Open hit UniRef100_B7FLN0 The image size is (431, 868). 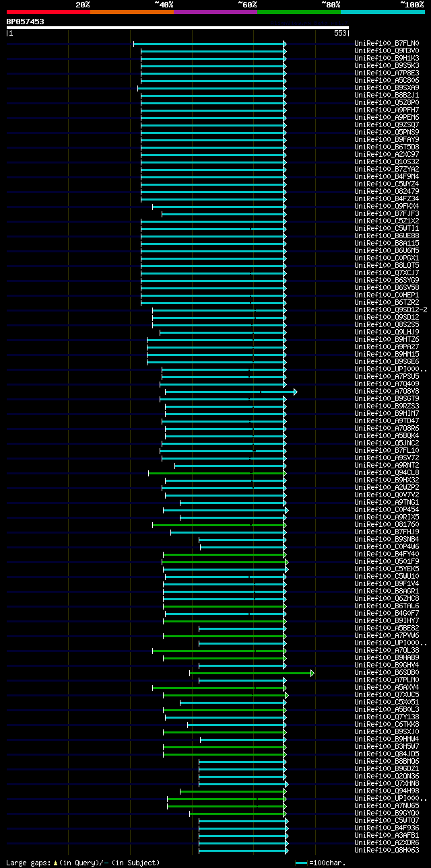pyautogui.click(x=387, y=44)
